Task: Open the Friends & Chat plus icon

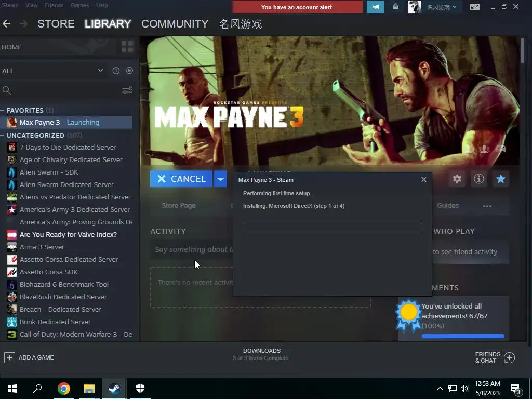Action: click(509, 357)
